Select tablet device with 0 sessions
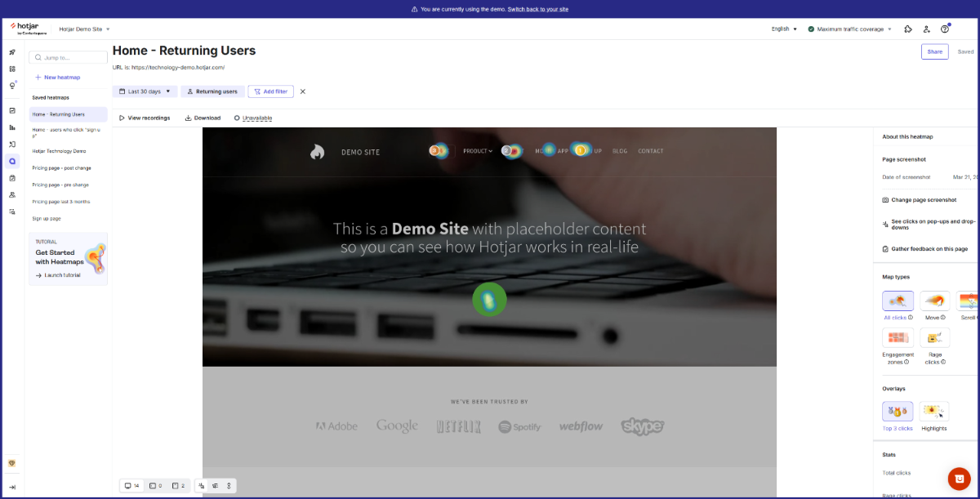The image size is (980, 499). point(155,486)
